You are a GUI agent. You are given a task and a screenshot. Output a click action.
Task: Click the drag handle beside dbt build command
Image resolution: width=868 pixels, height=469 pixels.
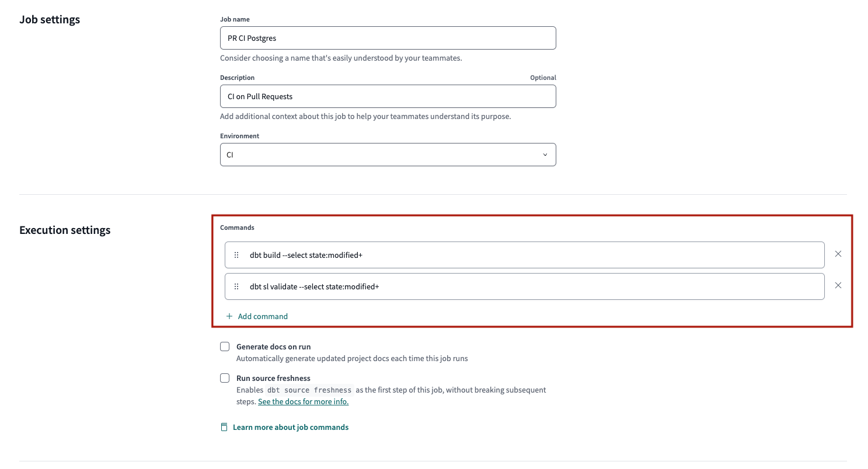[236, 255]
